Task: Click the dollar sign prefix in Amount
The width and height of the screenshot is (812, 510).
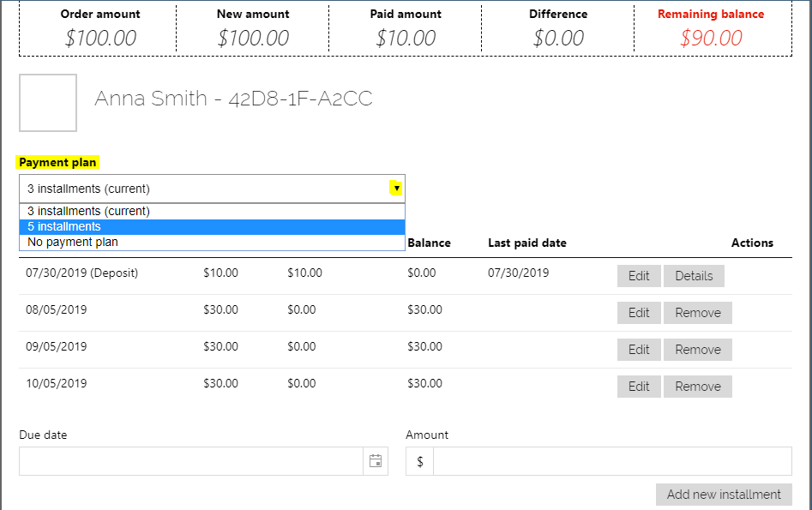Action: point(420,461)
